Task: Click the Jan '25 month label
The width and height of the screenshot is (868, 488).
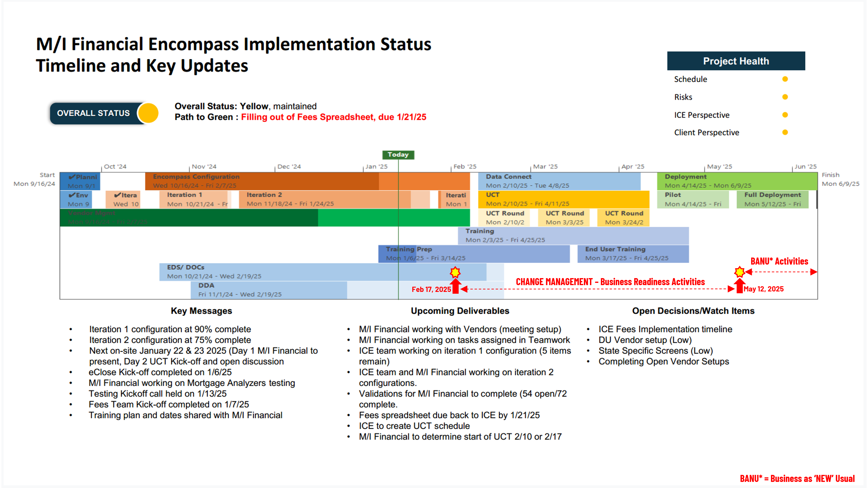Action: 376,166
